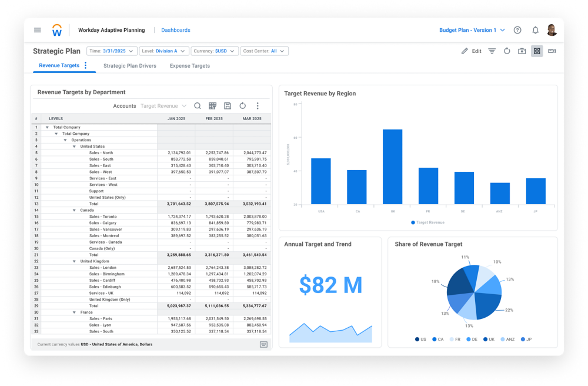Open the notifications bell
Screen dimensions: 588x386
pos(535,30)
